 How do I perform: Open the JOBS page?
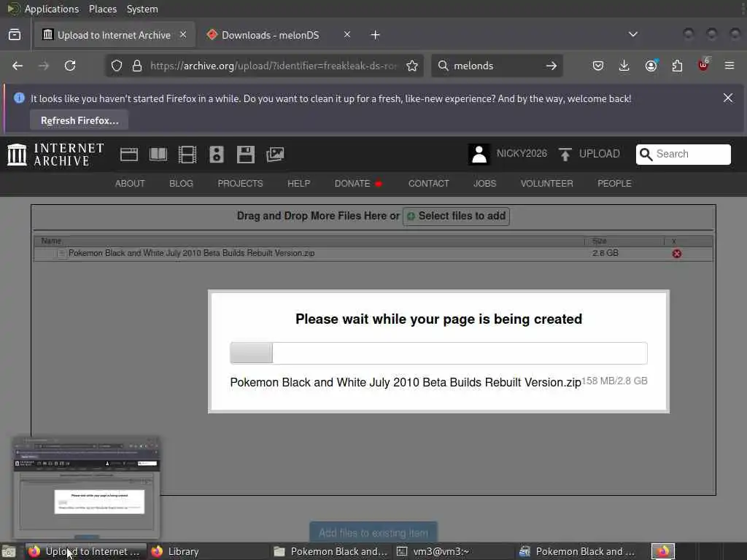click(484, 183)
